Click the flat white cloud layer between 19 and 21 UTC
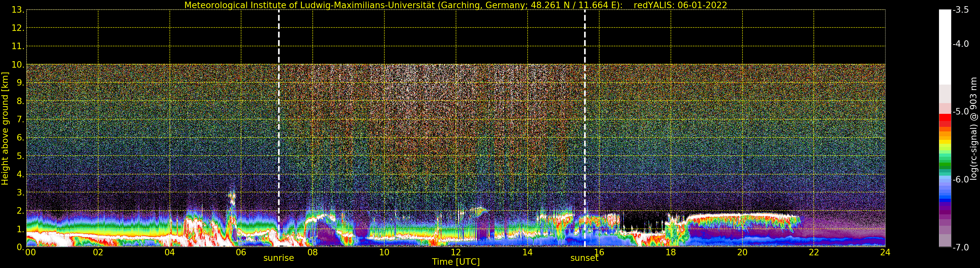Viewport: 980px width, 268px height. [x=742, y=215]
